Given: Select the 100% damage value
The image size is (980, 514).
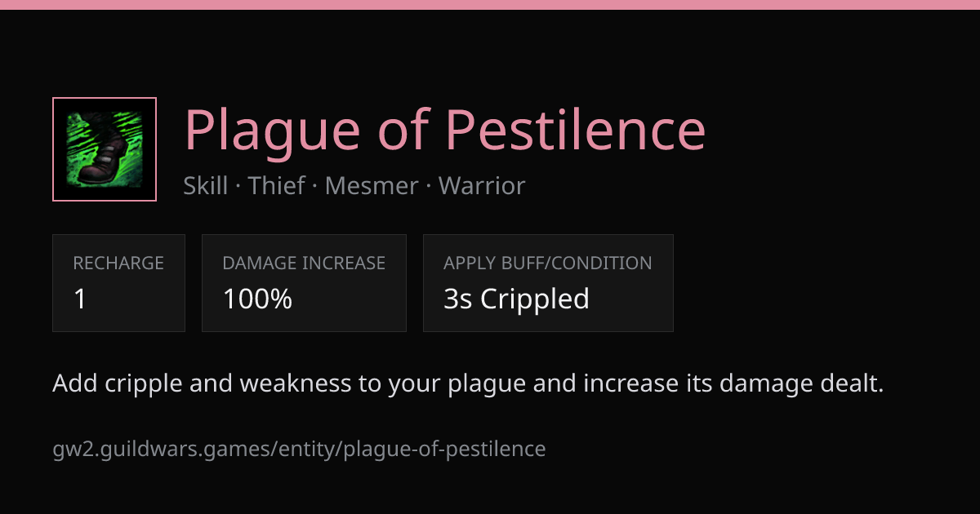Looking at the screenshot, I should [x=258, y=299].
